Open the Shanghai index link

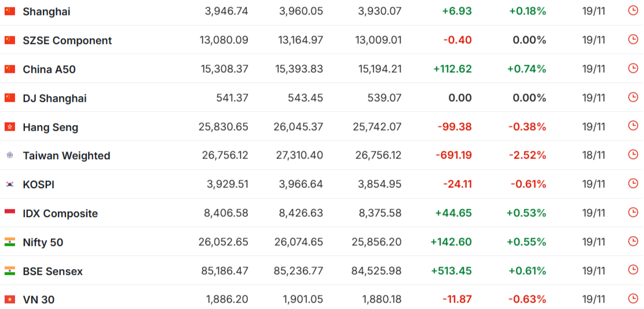pos(47,12)
